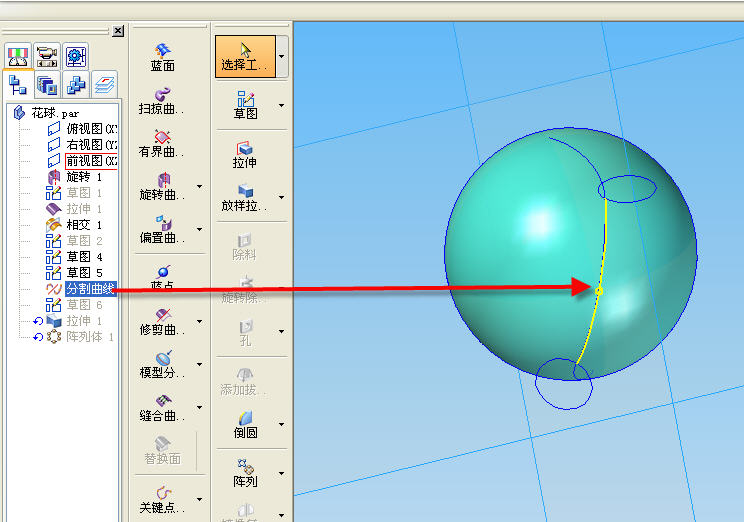The image size is (744, 522).
Task: Click the 添加拔 add draft tool
Action: [243, 382]
